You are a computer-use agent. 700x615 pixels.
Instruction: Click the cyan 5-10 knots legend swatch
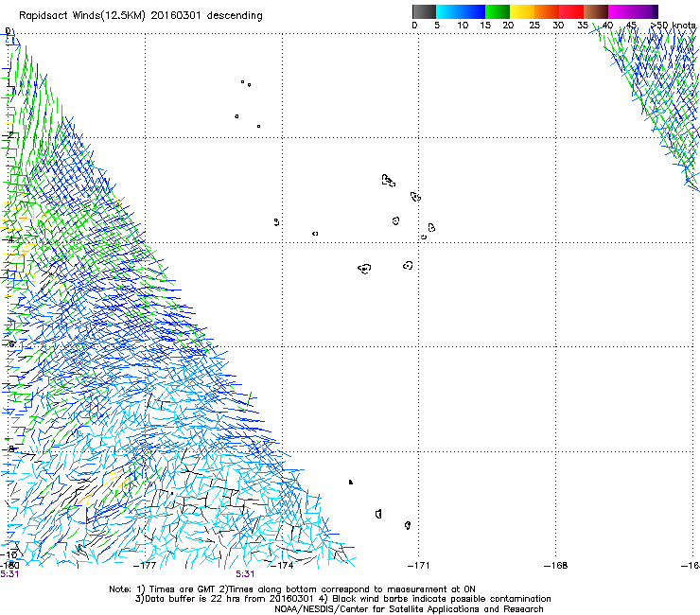click(448, 11)
